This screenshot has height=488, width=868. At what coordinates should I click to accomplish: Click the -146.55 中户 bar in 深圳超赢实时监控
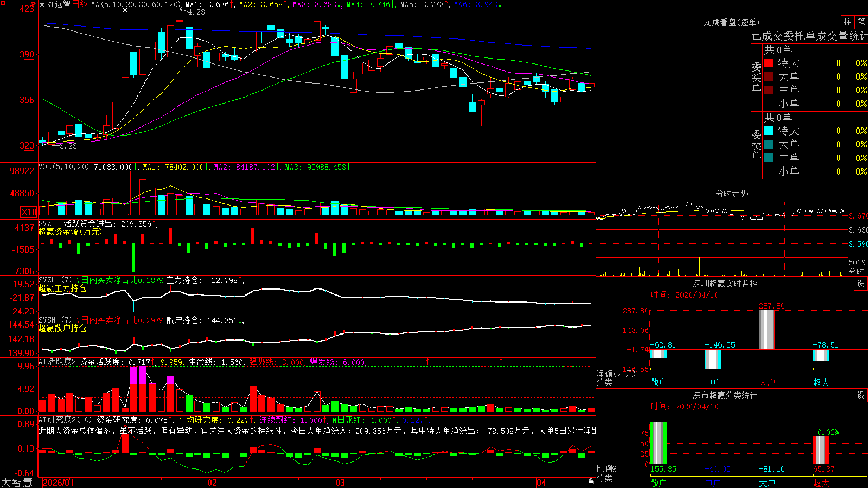pos(713,359)
